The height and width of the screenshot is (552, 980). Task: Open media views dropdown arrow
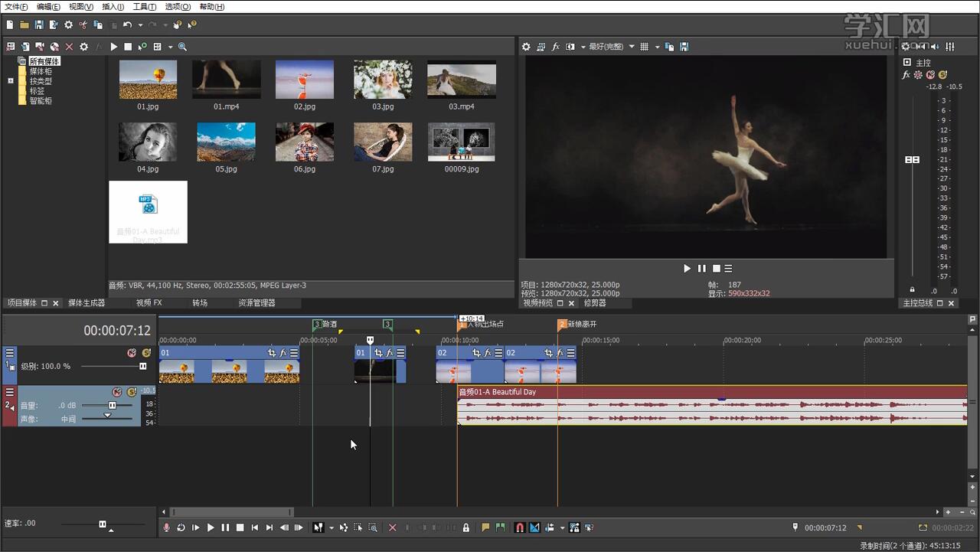click(x=170, y=47)
